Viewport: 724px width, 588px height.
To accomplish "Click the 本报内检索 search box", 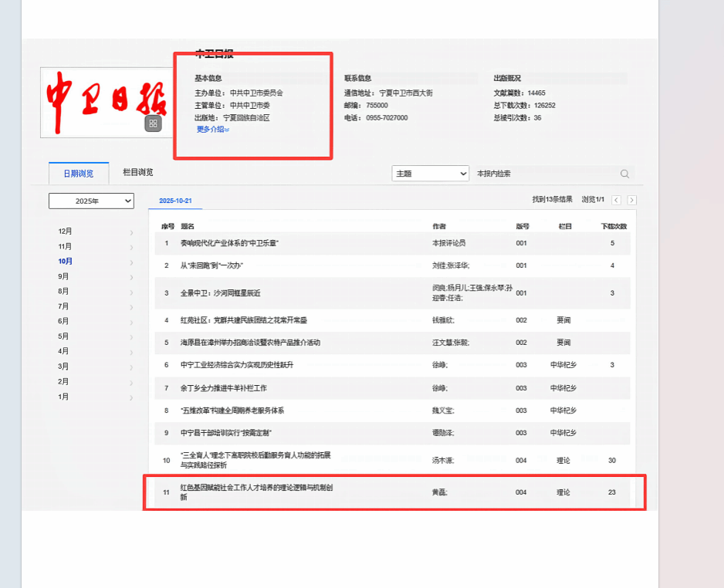I will (546, 174).
